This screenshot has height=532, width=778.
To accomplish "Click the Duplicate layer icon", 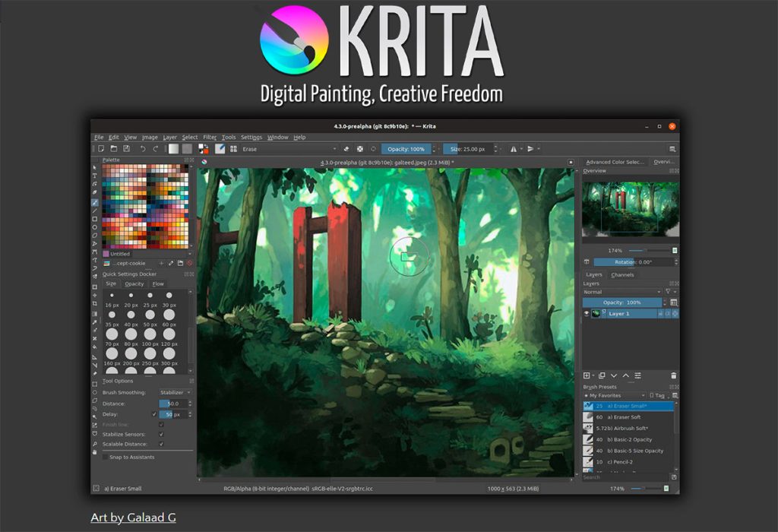I will pyautogui.click(x=602, y=375).
